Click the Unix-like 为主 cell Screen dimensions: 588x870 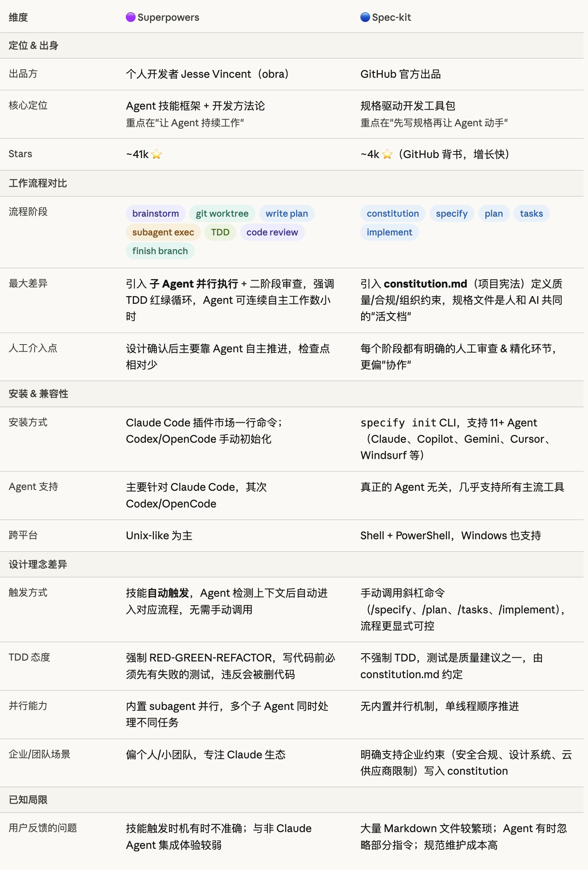[x=159, y=536]
